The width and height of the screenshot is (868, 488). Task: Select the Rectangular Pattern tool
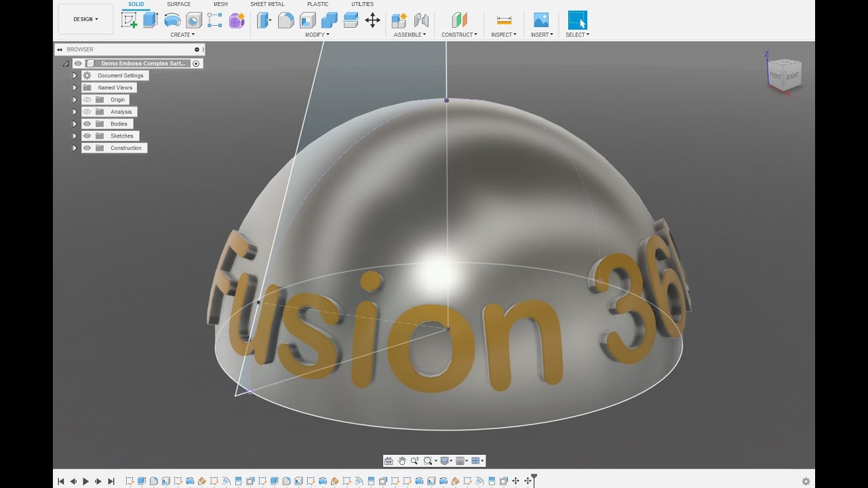(215, 20)
